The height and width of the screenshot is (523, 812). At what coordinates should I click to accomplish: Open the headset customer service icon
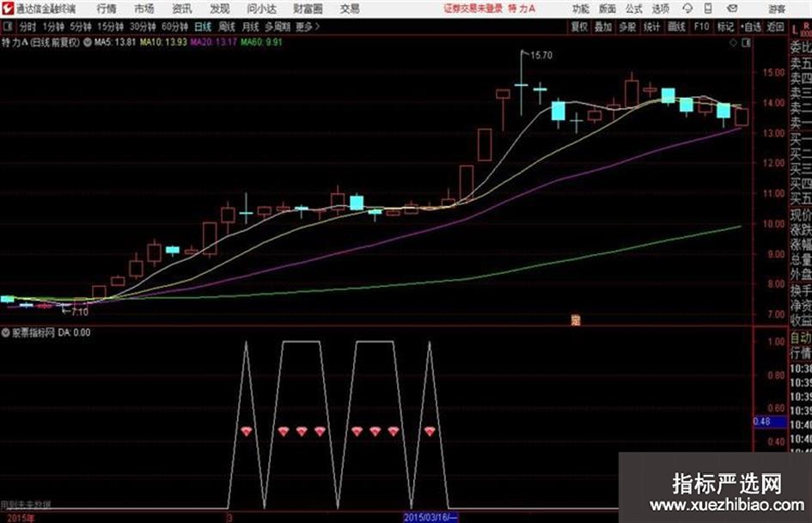tap(687, 9)
